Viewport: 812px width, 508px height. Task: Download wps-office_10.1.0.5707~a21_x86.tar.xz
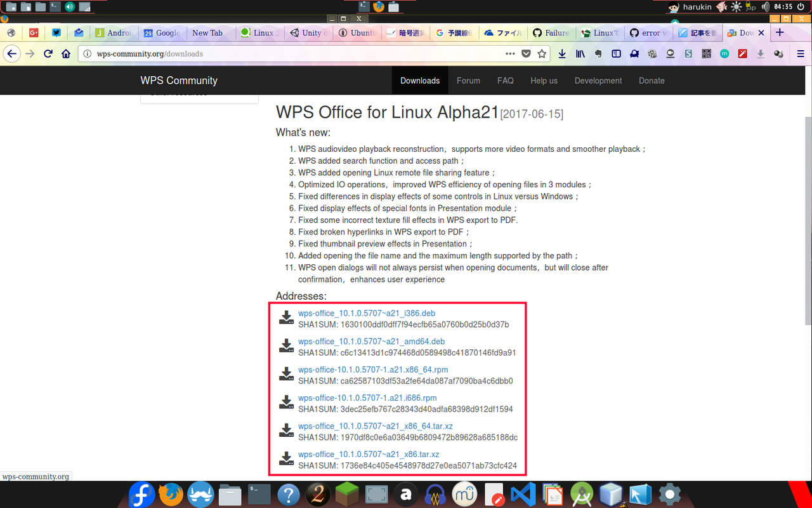tap(369, 454)
